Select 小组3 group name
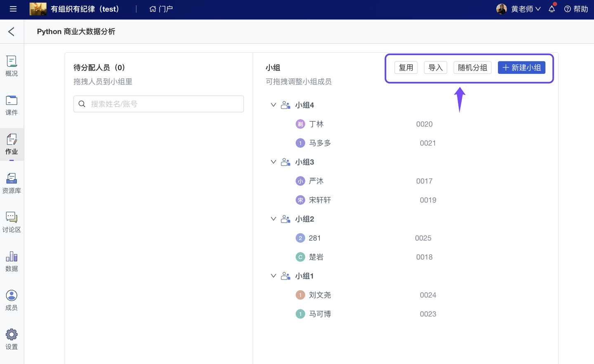 [304, 162]
